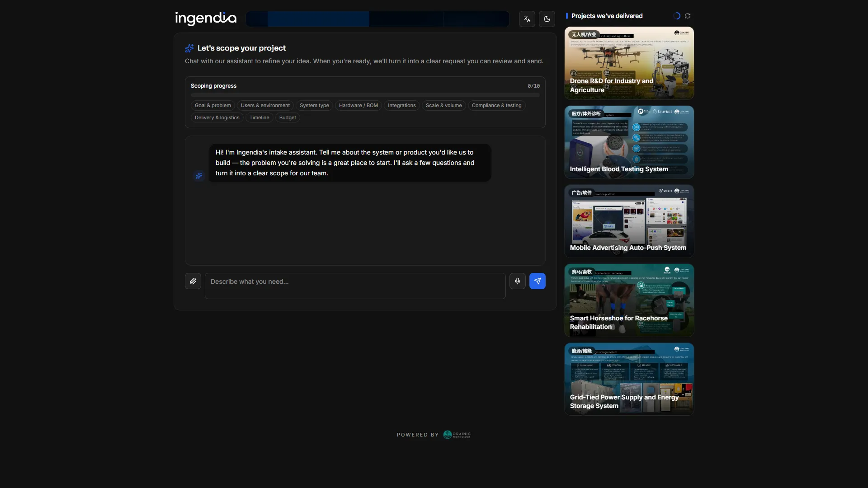Select the Budget chip
Image resolution: width=868 pixels, height=488 pixels.
(288, 117)
